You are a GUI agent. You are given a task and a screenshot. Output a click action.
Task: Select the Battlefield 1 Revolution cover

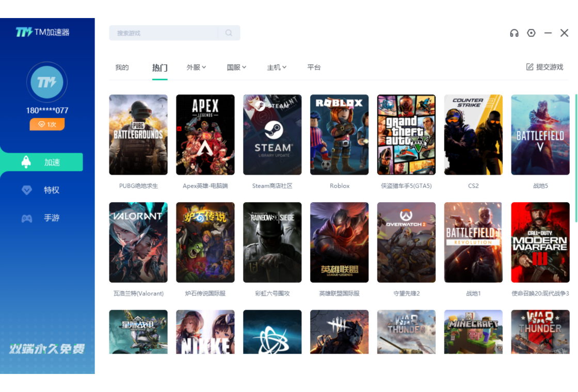tap(473, 242)
